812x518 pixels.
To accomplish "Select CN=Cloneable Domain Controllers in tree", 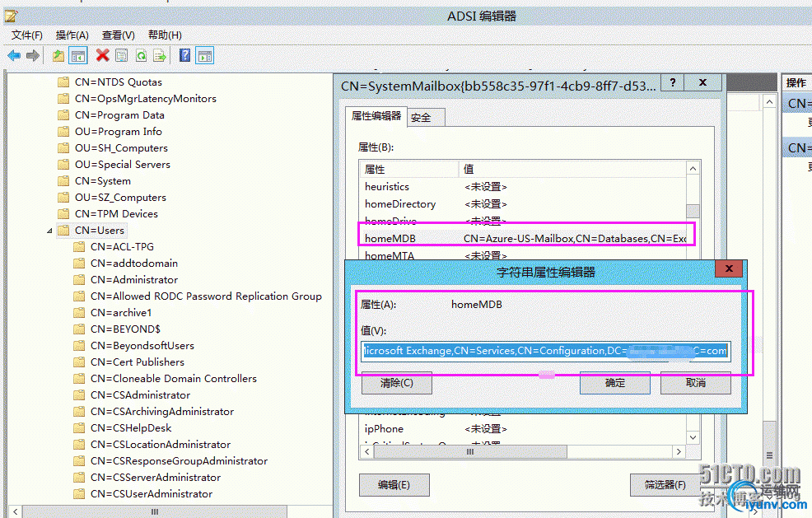I will pyautogui.click(x=174, y=379).
